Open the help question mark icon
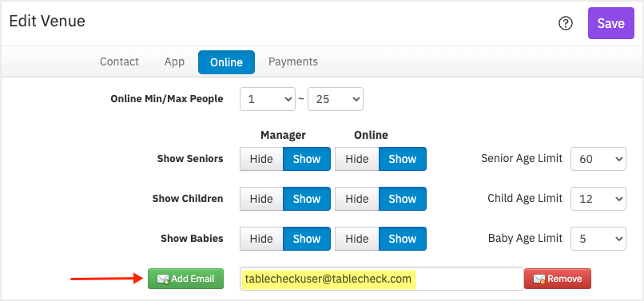The width and height of the screenshot is (644, 301). (566, 23)
